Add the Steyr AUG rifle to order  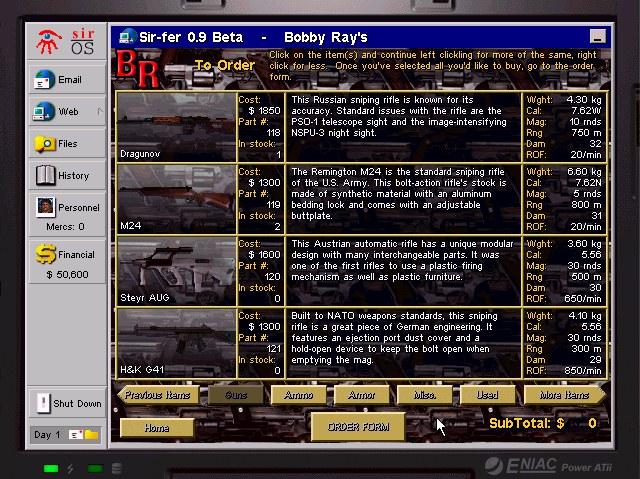[x=176, y=270]
